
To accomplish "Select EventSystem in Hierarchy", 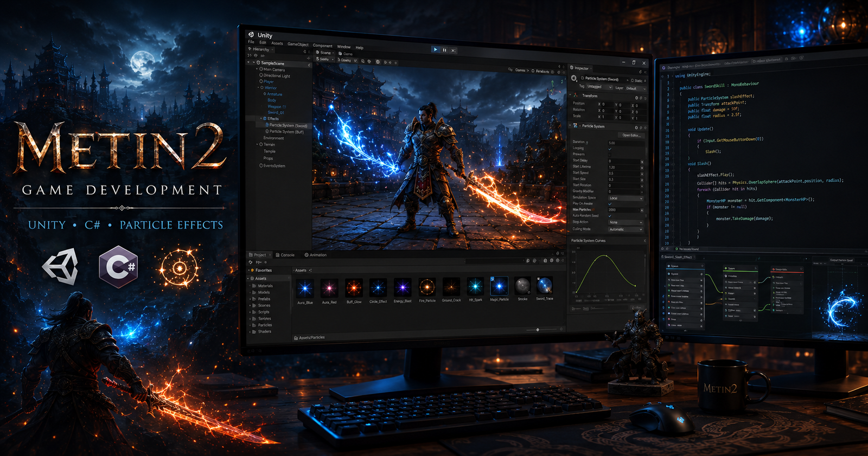I will coord(272,166).
